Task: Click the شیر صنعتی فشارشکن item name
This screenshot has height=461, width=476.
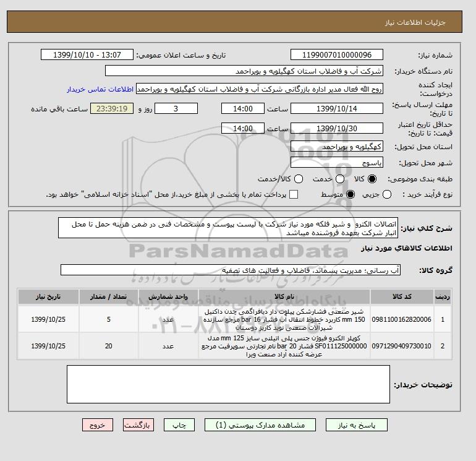Action: [284, 319]
